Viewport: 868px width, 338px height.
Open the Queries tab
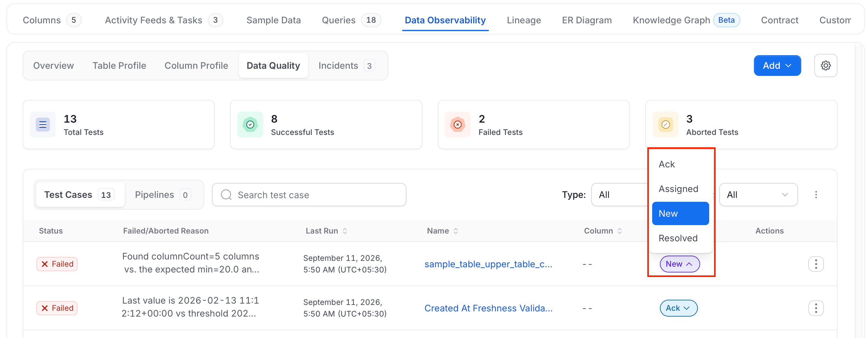(351, 20)
